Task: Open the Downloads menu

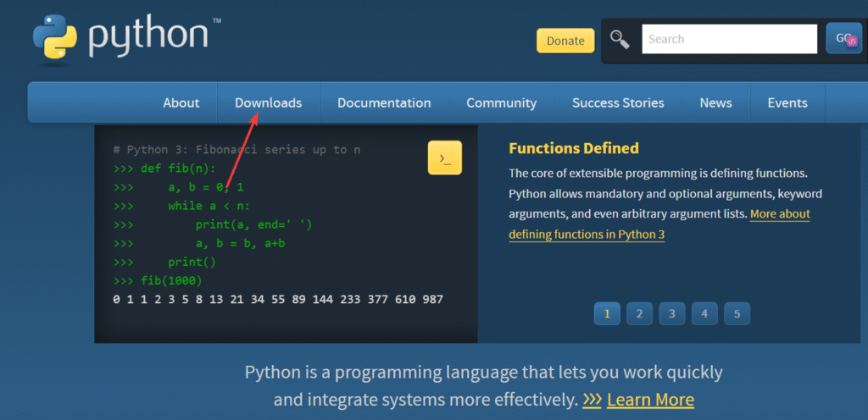Action: tap(268, 102)
